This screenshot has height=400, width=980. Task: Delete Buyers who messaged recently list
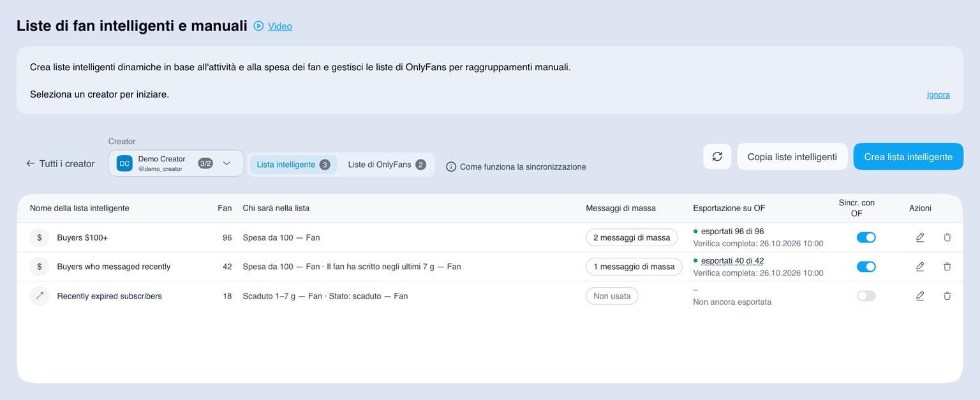click(947, 267)
